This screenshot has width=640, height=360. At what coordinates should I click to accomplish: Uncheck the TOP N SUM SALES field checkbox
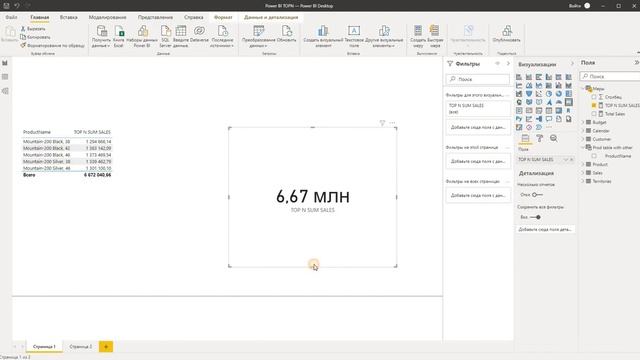tap(594, 105)
